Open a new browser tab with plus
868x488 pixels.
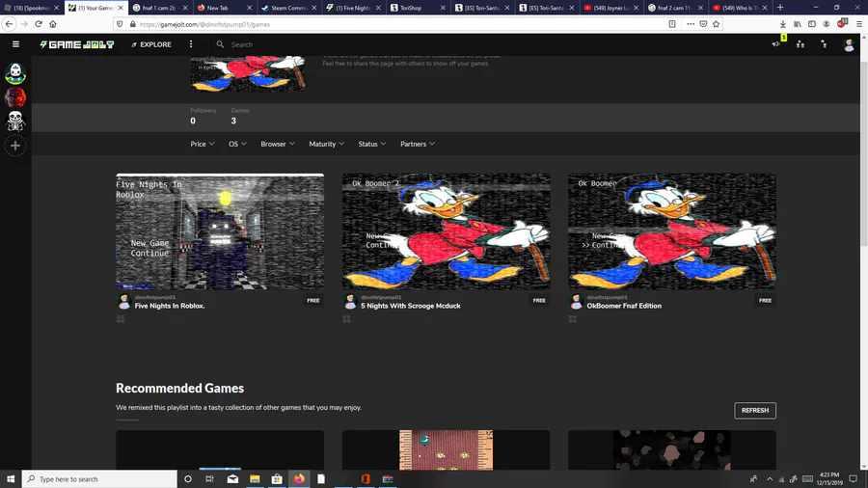click(x=780, y=8)
